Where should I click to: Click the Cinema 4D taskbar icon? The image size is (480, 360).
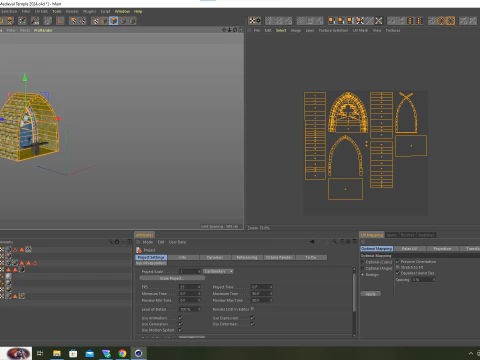139,353
